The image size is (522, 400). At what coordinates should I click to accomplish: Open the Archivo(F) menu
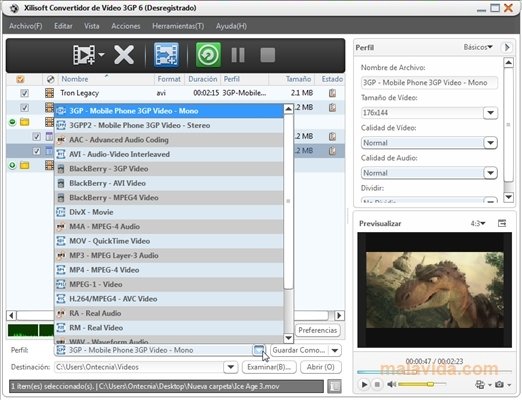tap(26, 26)
